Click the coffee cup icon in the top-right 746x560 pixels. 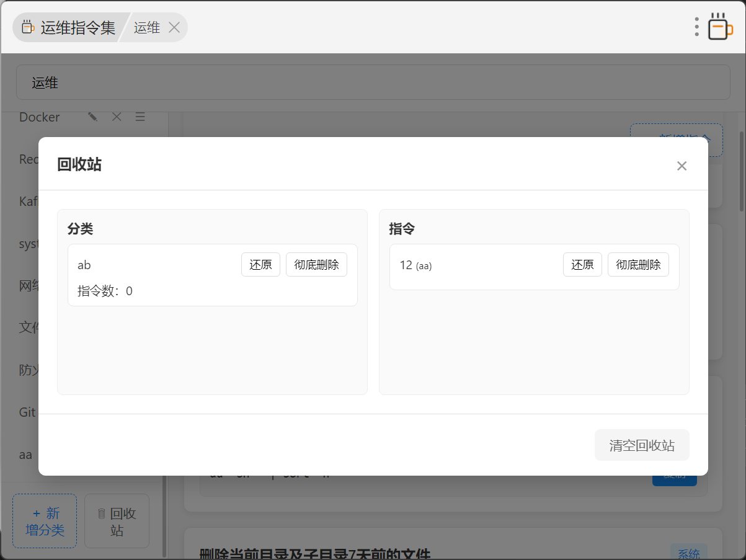click(719, 27)
